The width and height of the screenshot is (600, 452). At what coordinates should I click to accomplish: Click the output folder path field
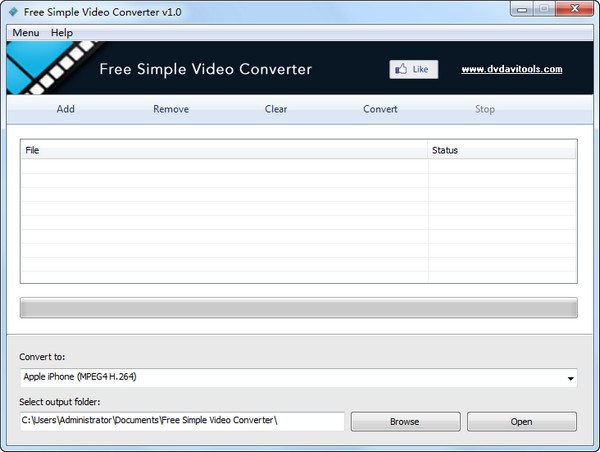point(182,421)
